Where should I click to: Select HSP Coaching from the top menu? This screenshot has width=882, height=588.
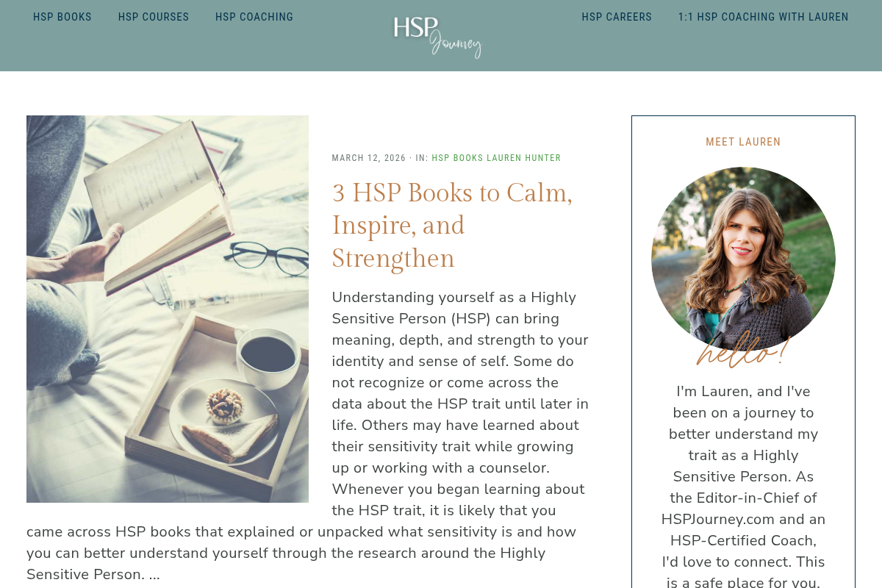point(254,17)
